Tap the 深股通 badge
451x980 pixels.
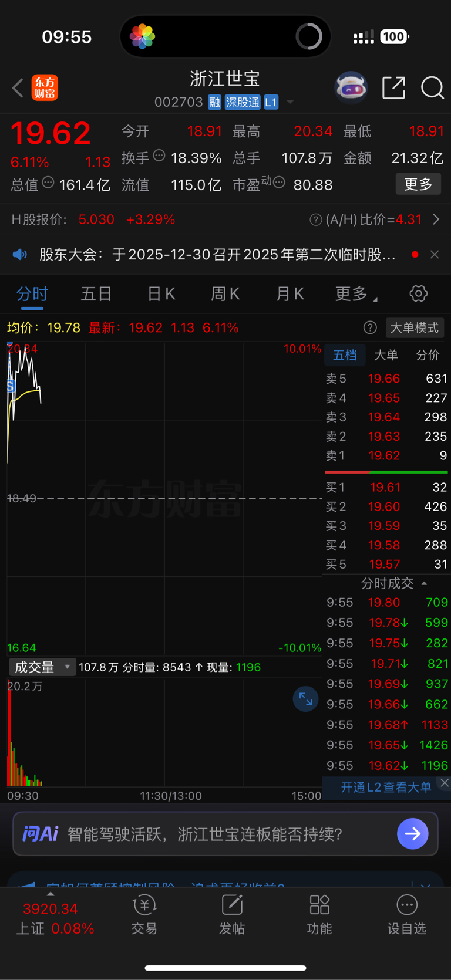click(x=243, y=102)
